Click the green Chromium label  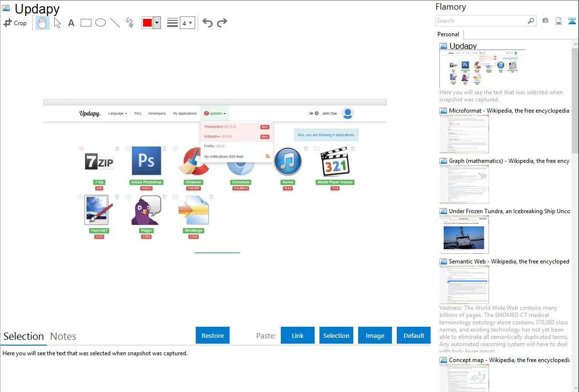pos(241,182)
